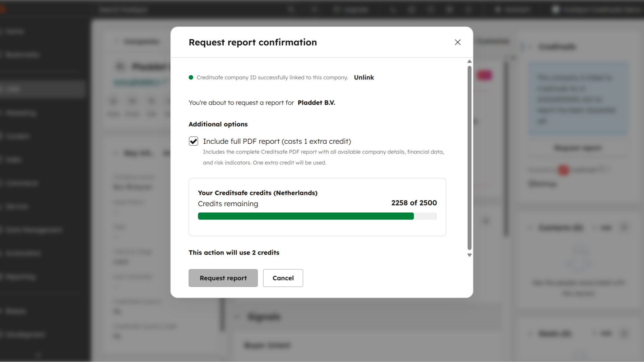Click the 'Additional options' heading
The width and height of the screenshot is (644, 362).
tap(218, 124)
